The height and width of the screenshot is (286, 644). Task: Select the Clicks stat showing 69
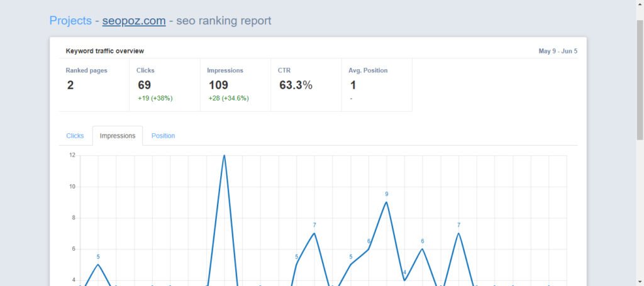[164, 85]
